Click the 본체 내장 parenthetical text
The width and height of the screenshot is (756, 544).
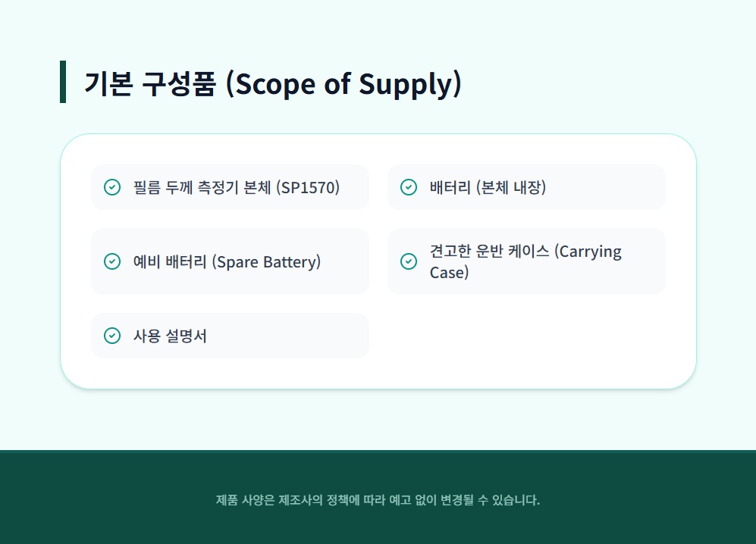coord(511,187)
